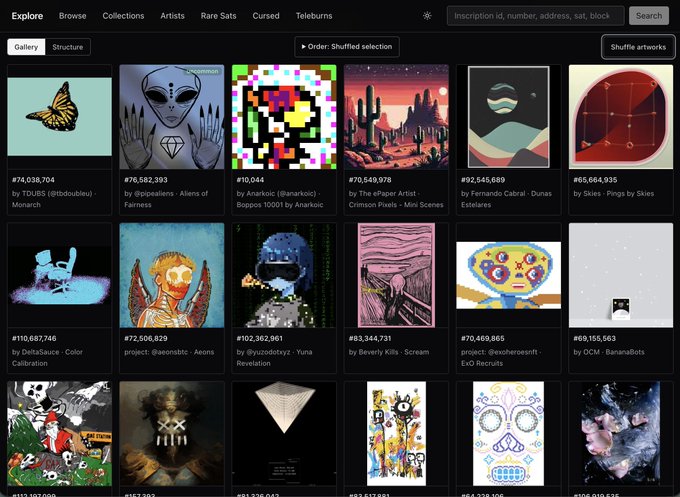This screenshot has height=497, width=680.
Task: Open the Fernando Cabral Dunas Estelares caption
Action: point(507,199)
